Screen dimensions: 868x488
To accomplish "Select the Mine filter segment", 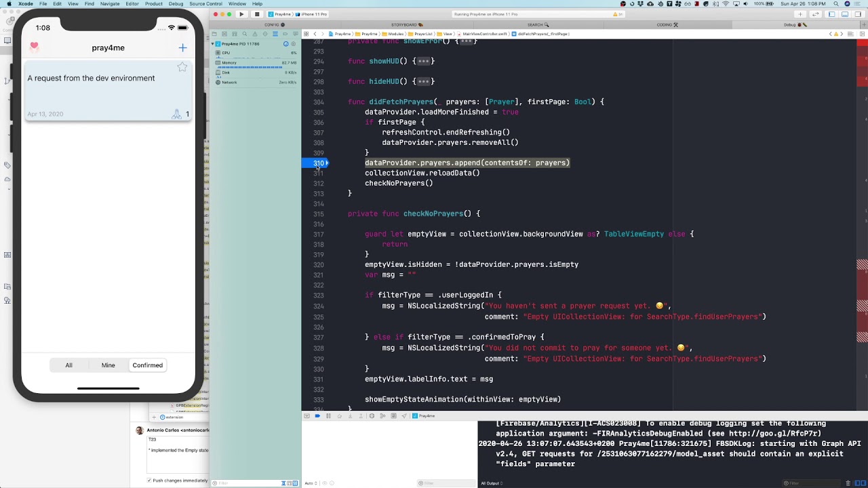I will tap(108, 365).
